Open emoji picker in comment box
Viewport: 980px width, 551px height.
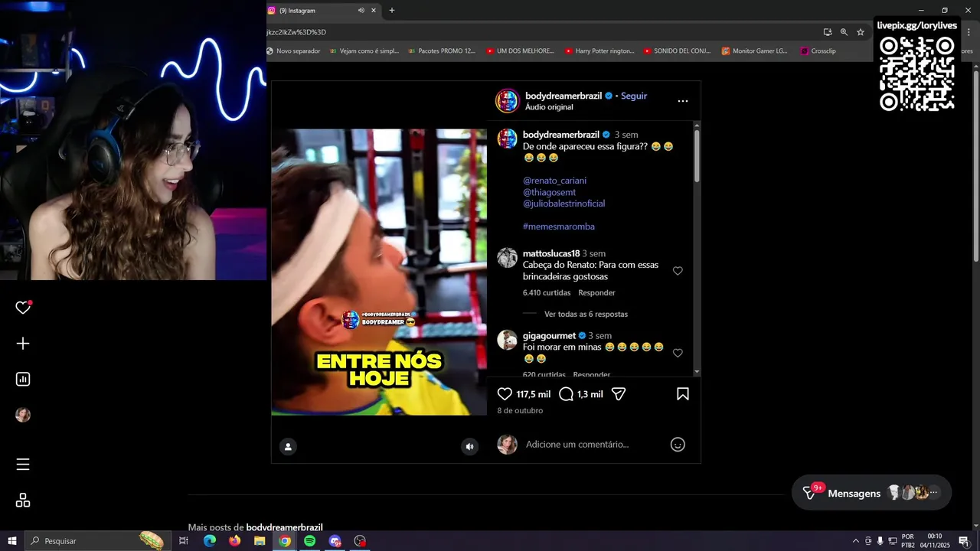coord(678,445)
